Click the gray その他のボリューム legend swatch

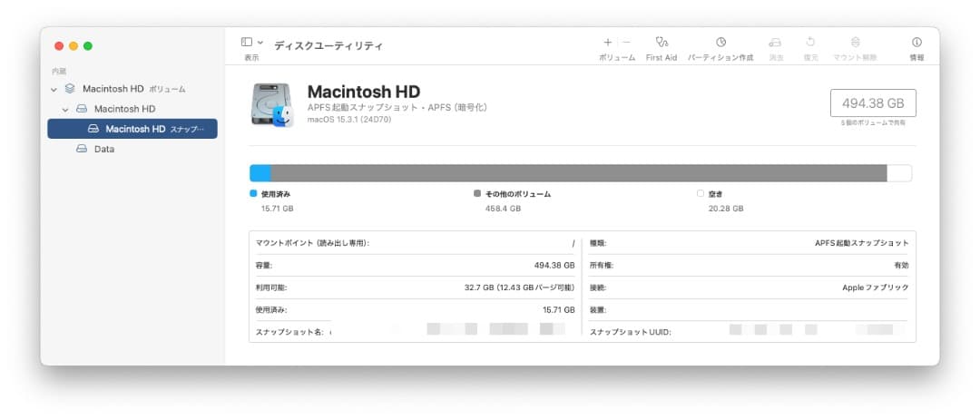click(x=477, y=193)
